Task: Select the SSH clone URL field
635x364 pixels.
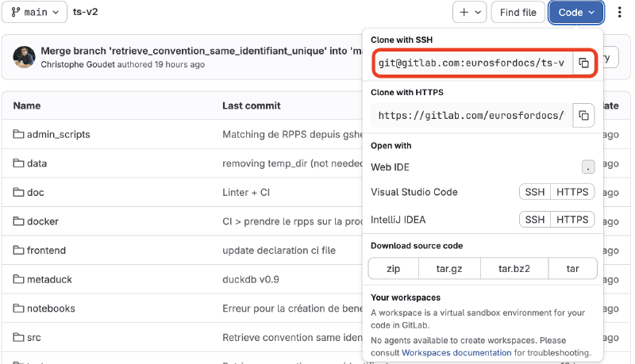Action: click(472, 63)
